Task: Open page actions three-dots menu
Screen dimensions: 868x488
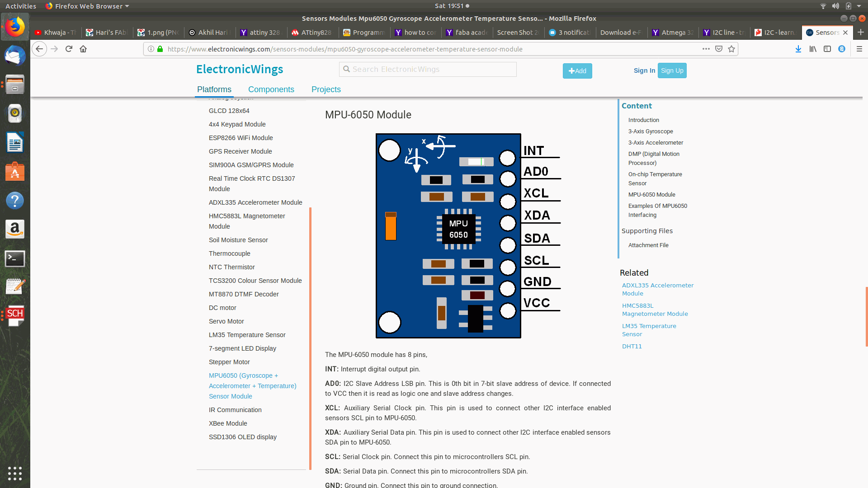Action: click(706, 49)
